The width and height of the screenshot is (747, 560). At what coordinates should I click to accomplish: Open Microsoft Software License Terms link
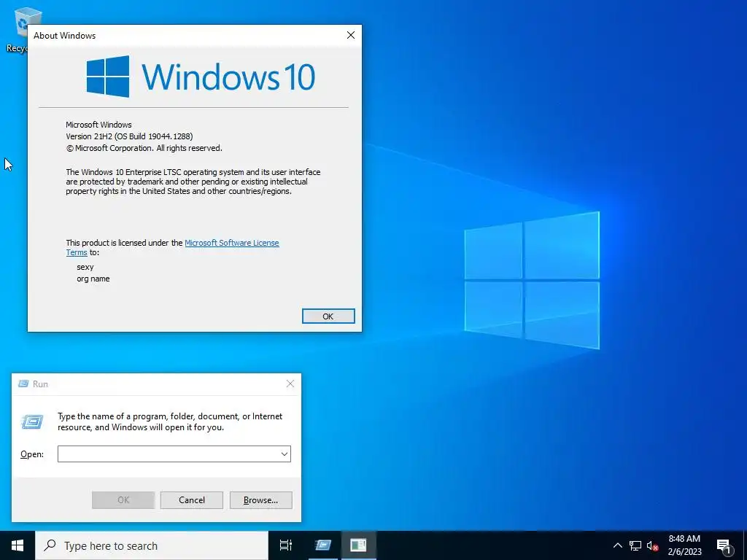coord(172,248)
